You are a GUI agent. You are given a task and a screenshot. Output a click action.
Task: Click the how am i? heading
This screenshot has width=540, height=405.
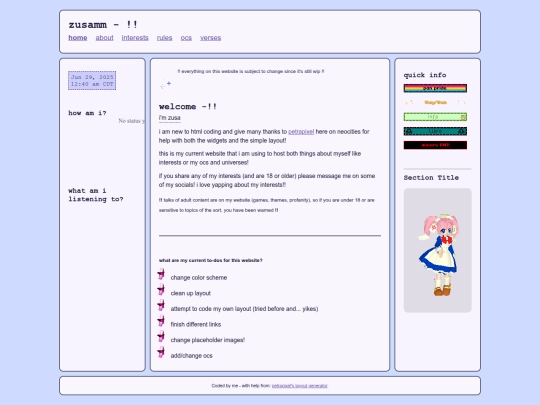pos(87,113)
